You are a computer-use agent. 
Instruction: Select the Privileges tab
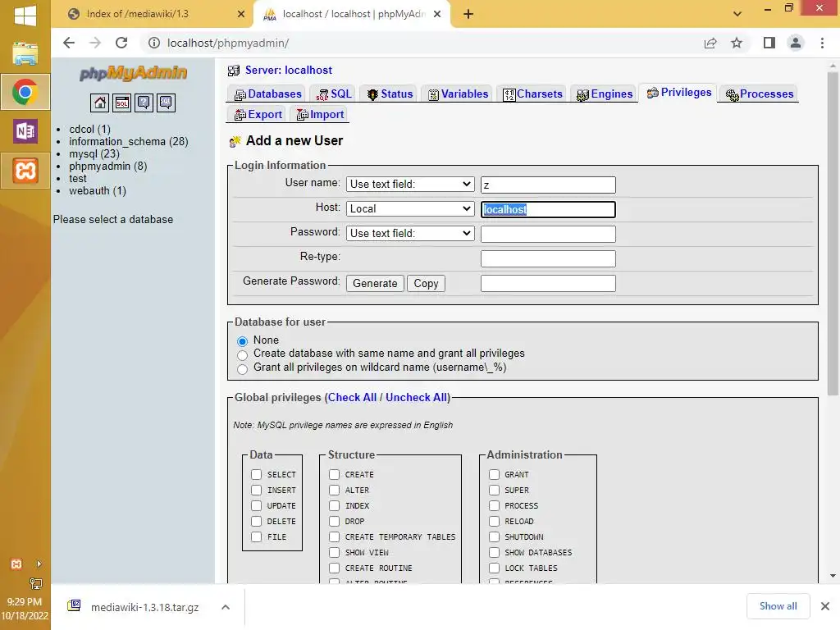tap(678, 93)
